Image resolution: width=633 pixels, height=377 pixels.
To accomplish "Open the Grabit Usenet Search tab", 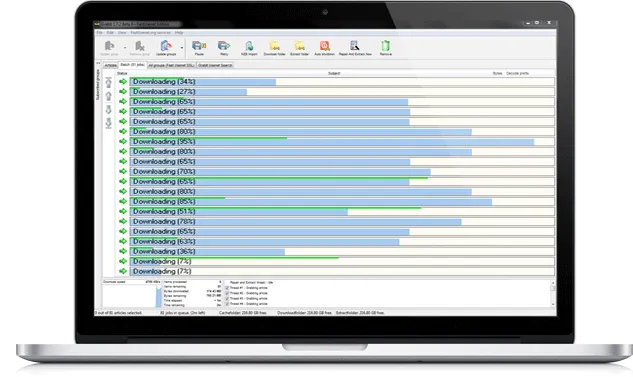I will click(215, 65).
